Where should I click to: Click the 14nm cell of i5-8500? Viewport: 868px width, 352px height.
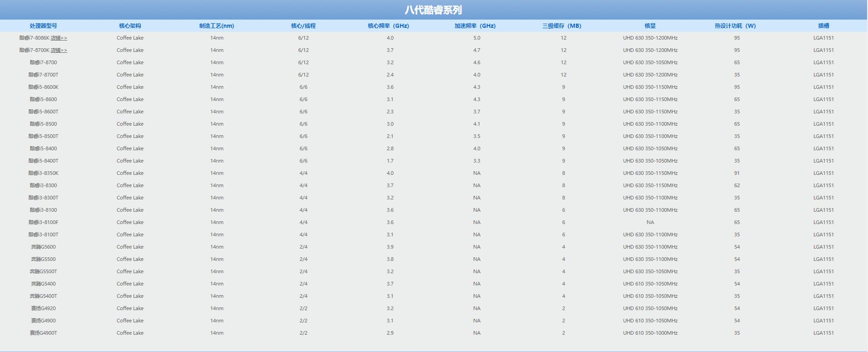coord(217,124)
